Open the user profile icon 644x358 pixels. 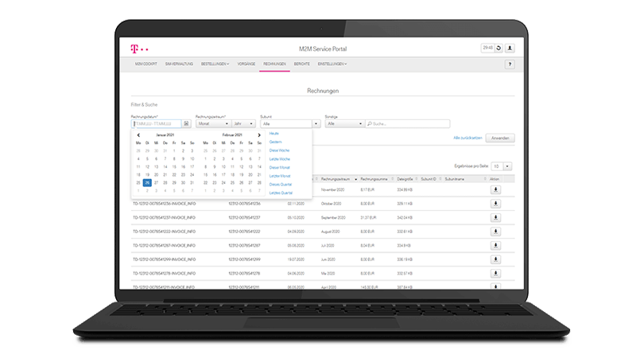(510, 48)
